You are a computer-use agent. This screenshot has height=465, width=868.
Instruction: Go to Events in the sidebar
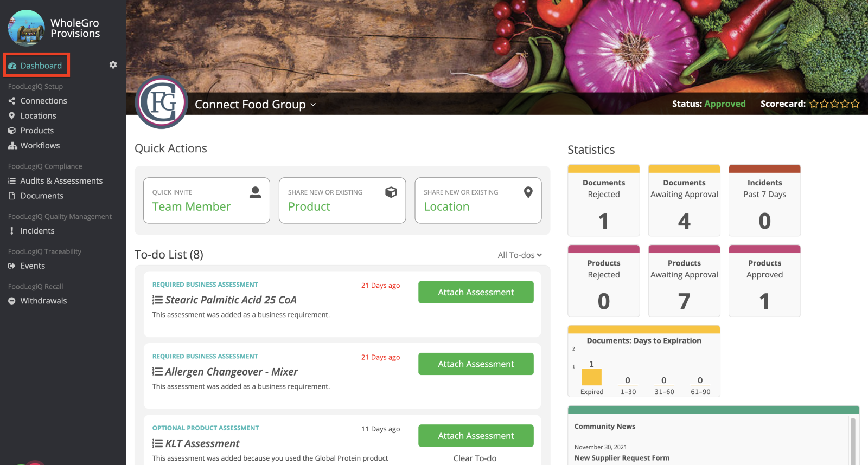pos(33,266)
